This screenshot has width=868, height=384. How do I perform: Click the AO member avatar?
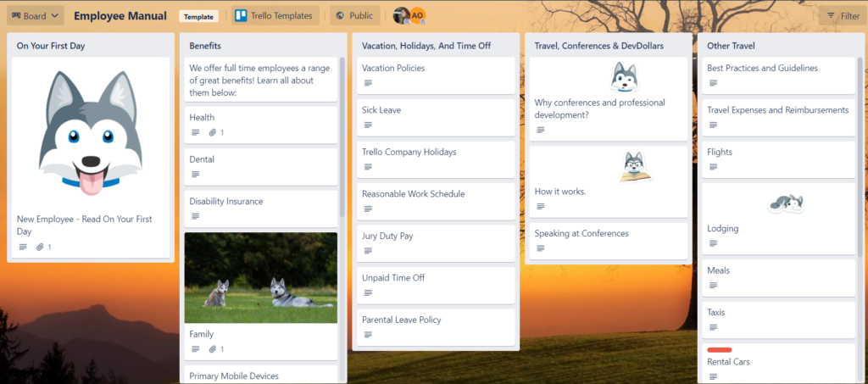417,15
